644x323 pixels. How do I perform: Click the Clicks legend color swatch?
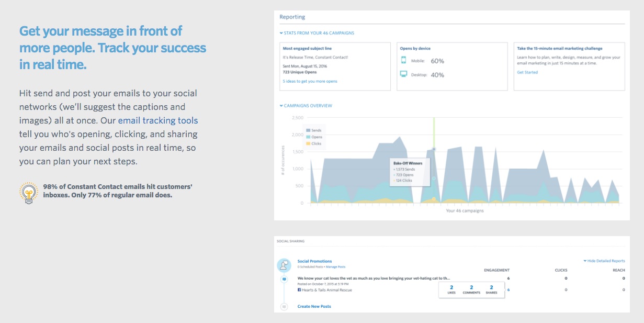pyautogui.click(x=308, y=143)
